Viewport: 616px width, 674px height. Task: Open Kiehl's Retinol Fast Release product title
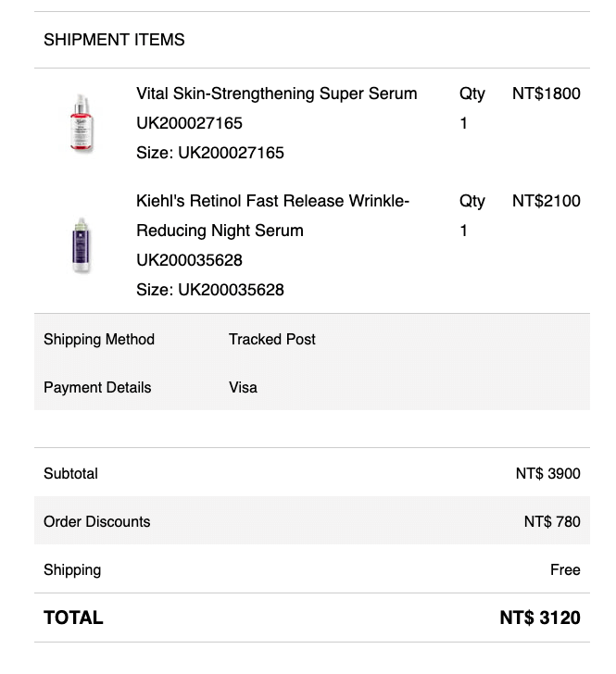tap(272, 201)
